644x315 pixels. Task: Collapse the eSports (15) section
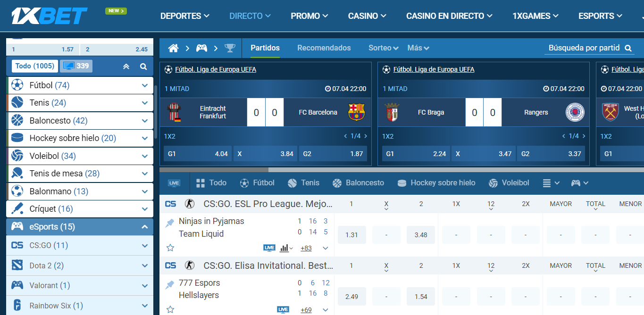[145, 227]
